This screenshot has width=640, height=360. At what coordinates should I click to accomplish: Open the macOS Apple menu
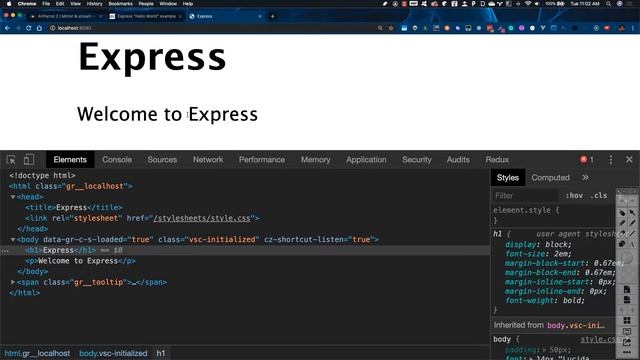(x=9, y=4)
